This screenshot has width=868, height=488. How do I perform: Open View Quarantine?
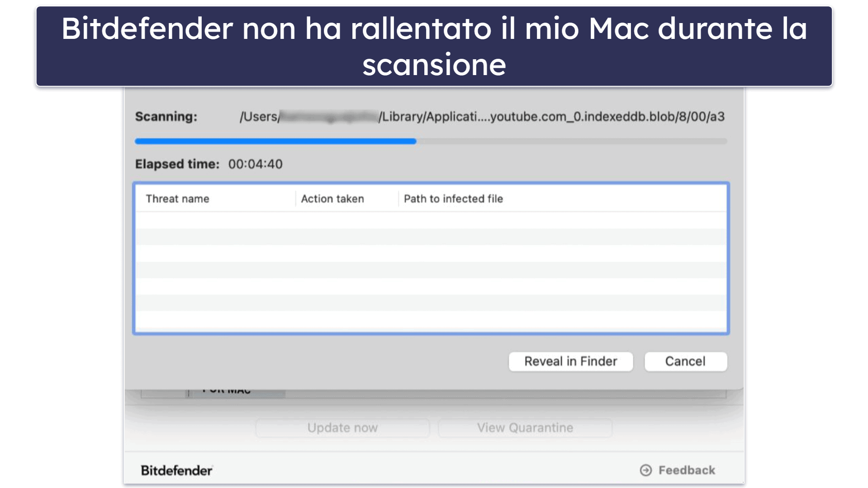[525, 428]
